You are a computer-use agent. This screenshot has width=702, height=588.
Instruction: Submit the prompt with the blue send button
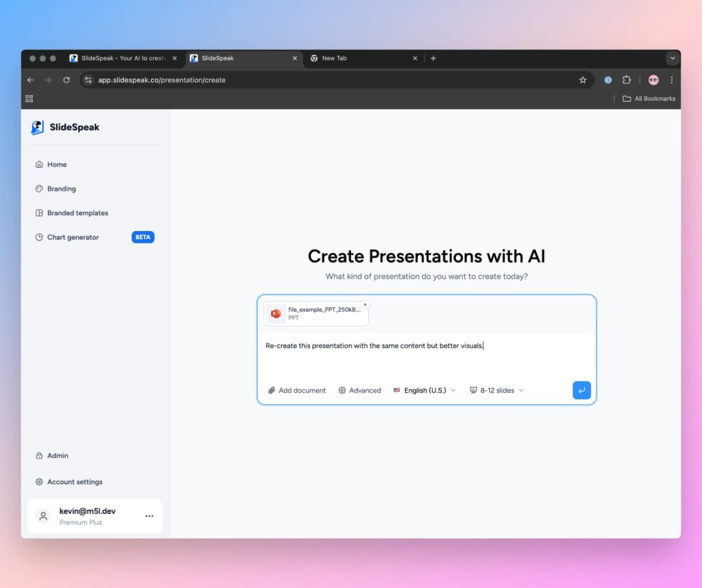(581, 390)
